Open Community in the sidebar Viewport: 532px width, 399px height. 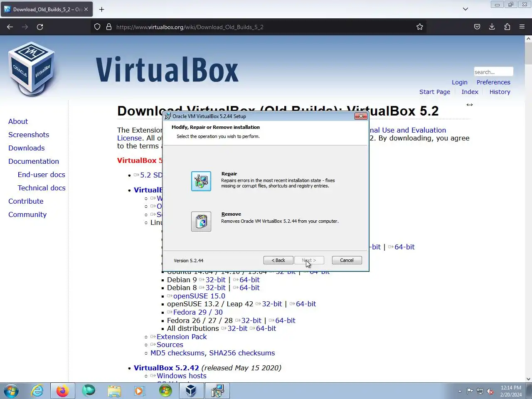pos(27,214)
